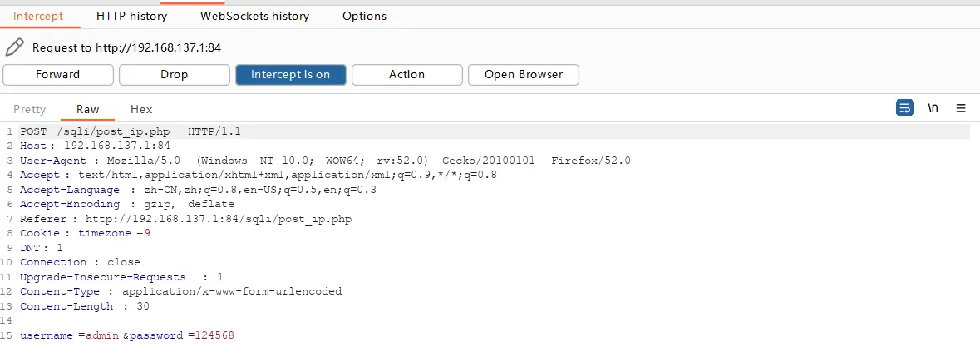980x357 pixels.
Task: Click the POST request line in the editor
Action: point(131,131)
